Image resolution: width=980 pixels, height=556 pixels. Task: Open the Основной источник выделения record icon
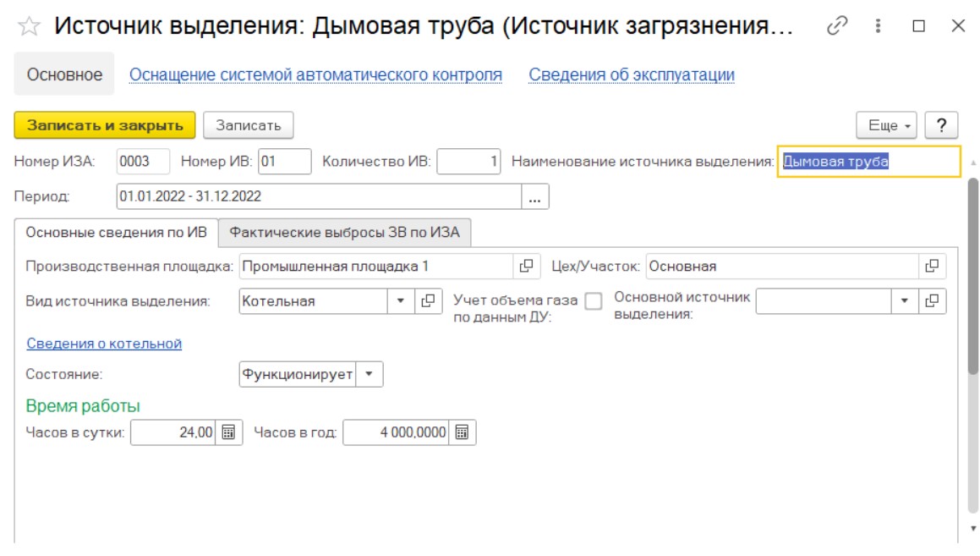(932, 301)
